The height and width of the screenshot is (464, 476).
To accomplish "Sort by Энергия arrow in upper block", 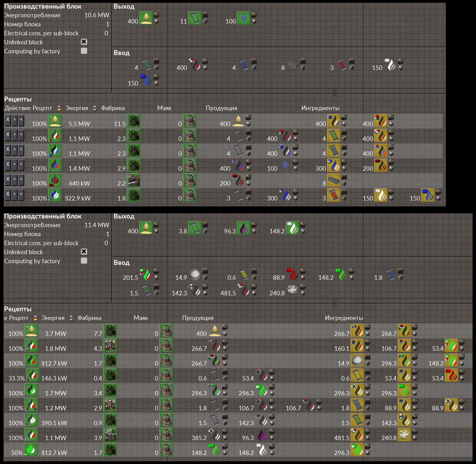I will coord(95,108).
